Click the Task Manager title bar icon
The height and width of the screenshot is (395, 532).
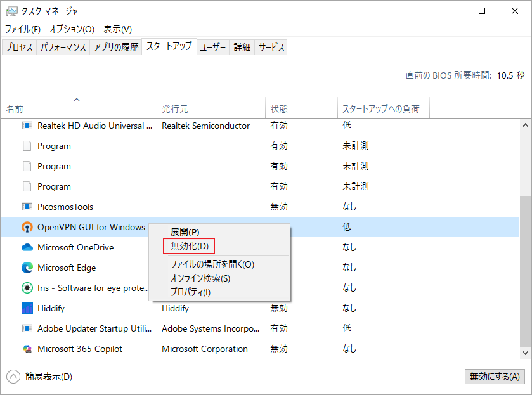11,11
